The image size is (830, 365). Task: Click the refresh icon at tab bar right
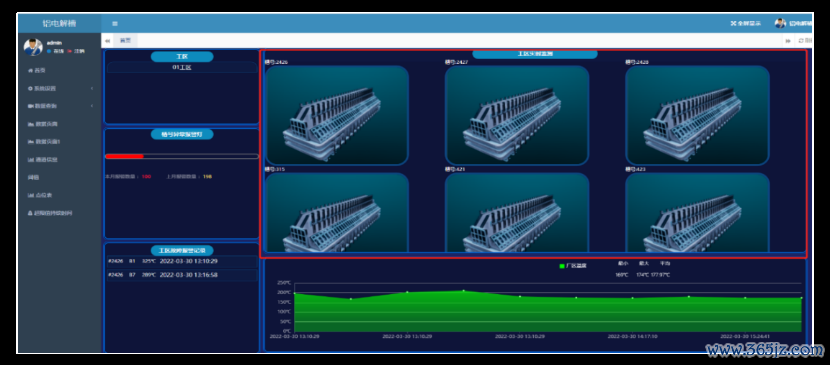coord(801,40)
